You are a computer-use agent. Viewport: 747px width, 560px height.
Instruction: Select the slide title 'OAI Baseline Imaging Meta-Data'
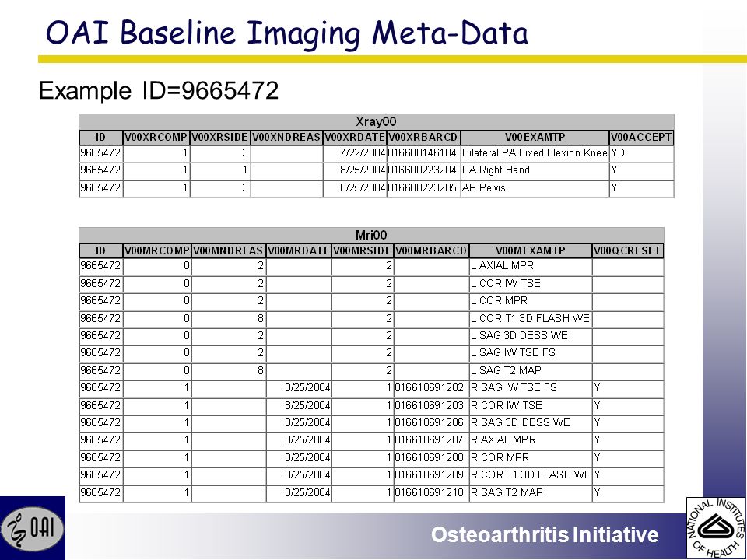coord(287,33)
